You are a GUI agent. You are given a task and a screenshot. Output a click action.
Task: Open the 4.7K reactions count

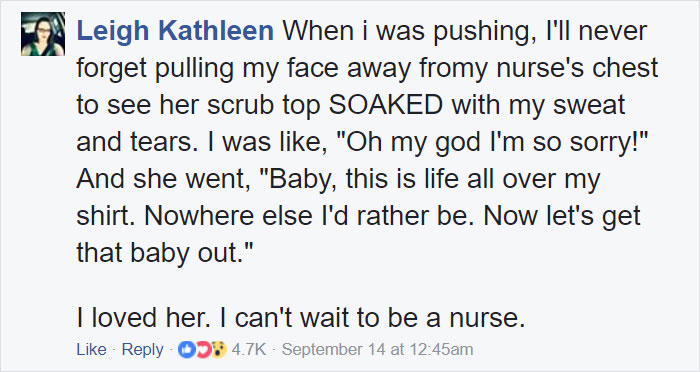[x=249, y=349]
